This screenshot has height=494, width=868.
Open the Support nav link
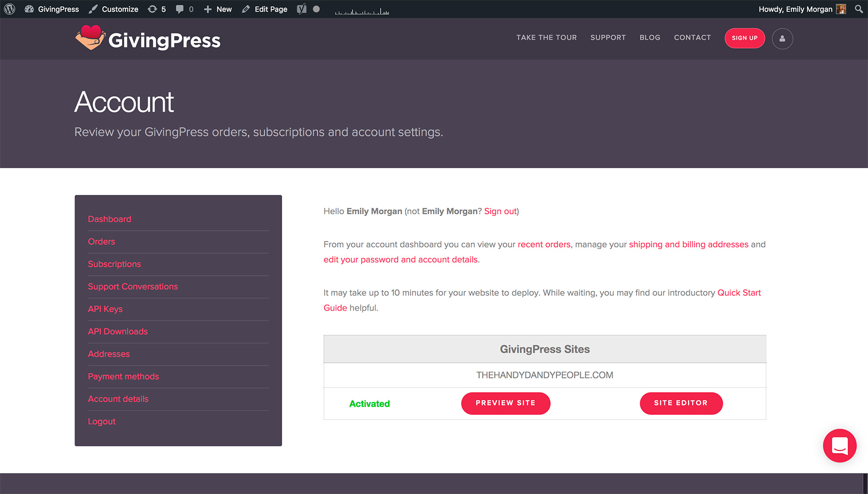[608, 38]
